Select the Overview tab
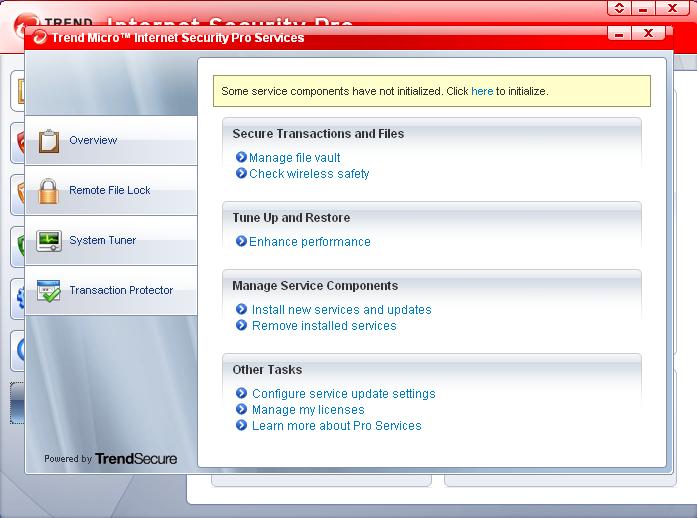 pyautogui.click(x=111, y=141)
